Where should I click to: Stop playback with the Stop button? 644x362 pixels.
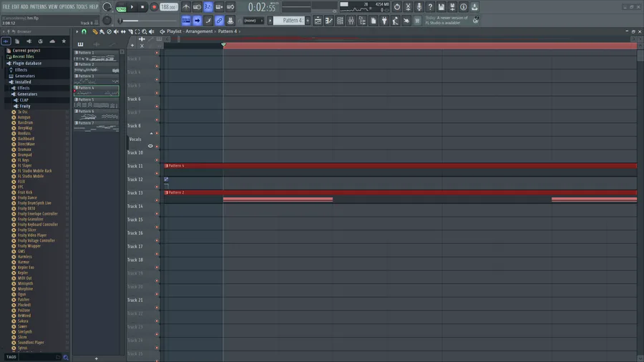142,7
